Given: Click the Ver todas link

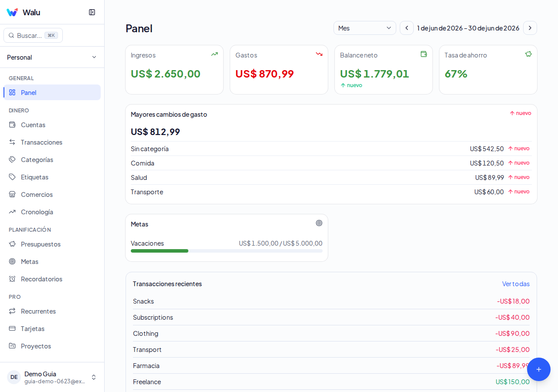Looking at the screenshot, I should pyautogui.click(x=516, y=284).
